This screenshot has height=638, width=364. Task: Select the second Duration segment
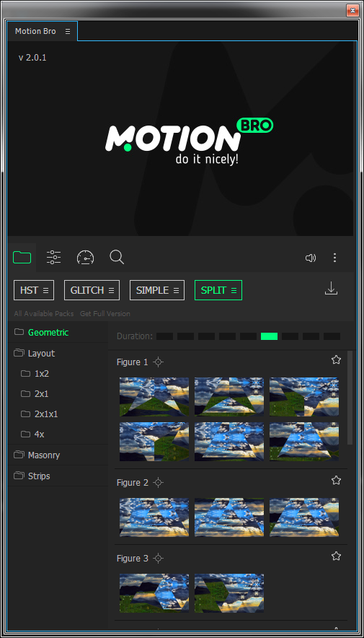click(x=186, y=336)
